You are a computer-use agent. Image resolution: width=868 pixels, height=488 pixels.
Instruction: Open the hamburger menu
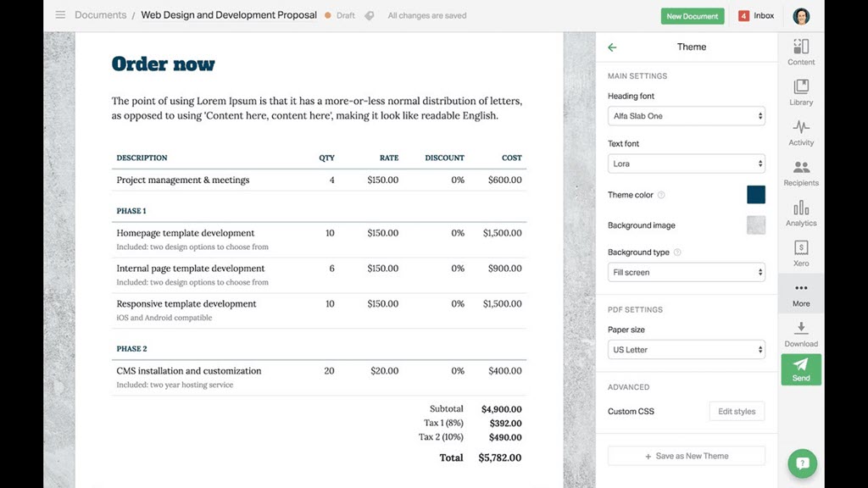point(60,15)
